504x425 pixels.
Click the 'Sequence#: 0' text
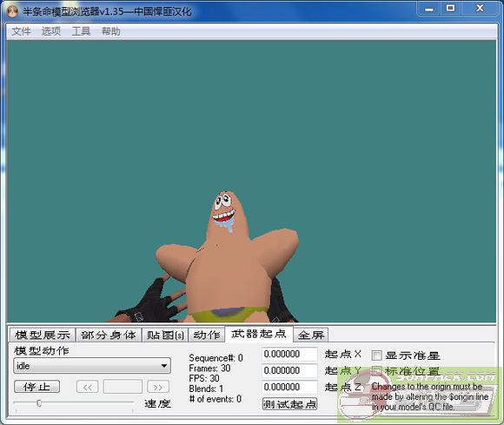tap(216, 358)
